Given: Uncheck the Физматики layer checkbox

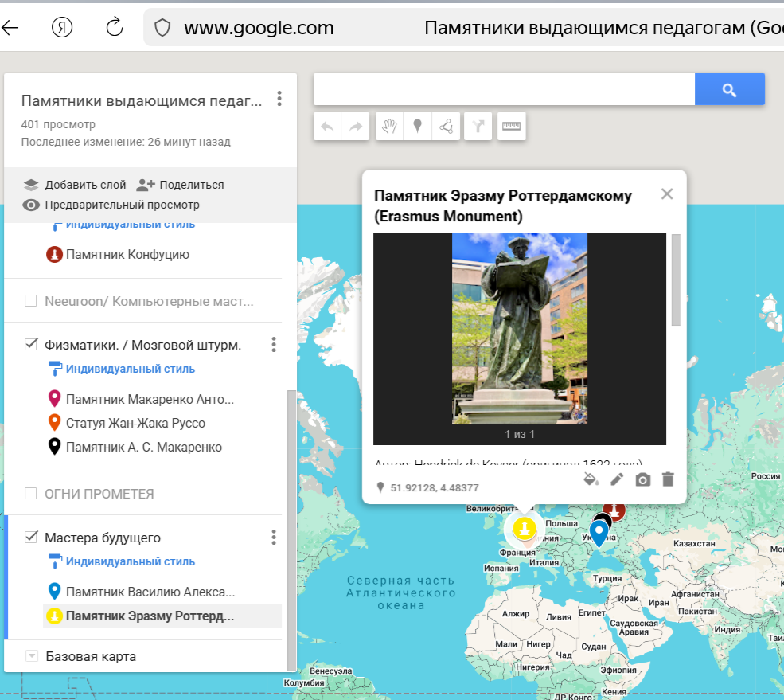Looking at the screenshot, I should tap(31, 344).
